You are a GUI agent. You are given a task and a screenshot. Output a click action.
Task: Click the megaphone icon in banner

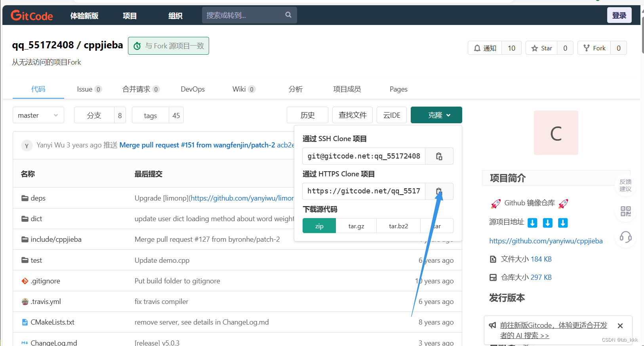(x=492, y=325)
